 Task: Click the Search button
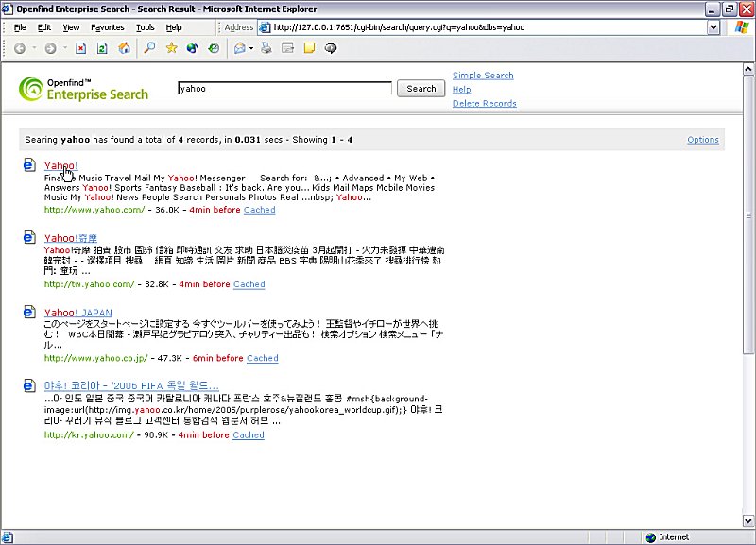pyautogui.click(x=421, y=89)
